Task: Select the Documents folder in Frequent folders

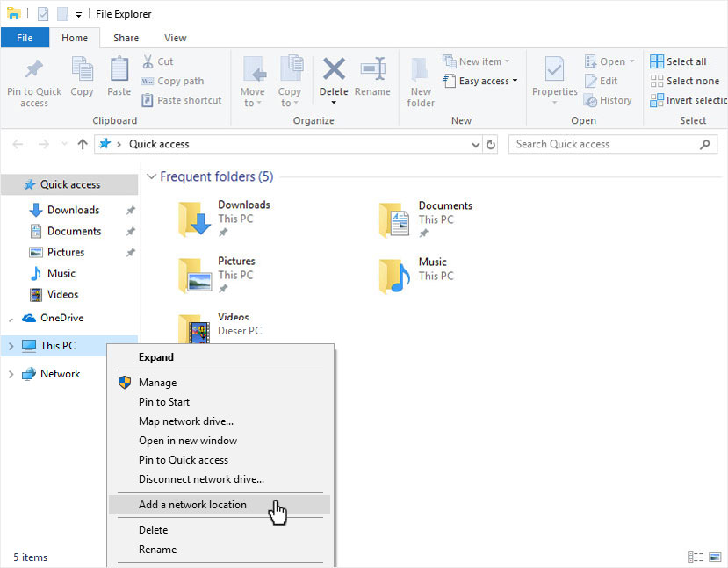Action: (x=426, y=219)
